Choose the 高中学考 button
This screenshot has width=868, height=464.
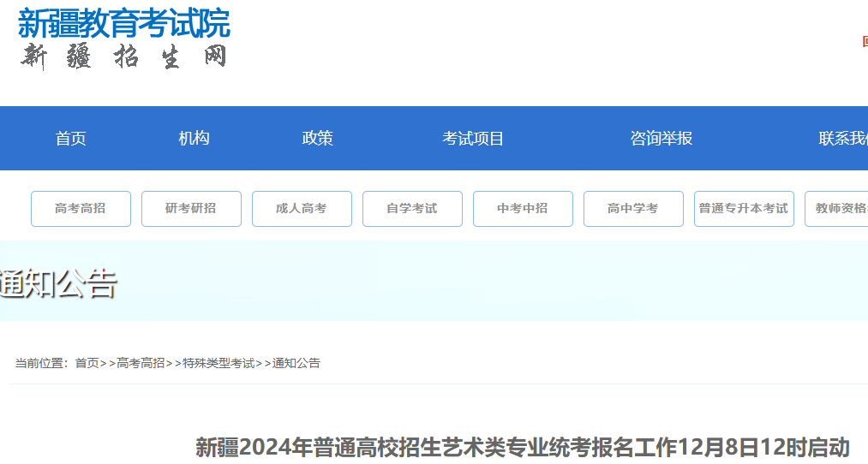click(x=633, y=209)
